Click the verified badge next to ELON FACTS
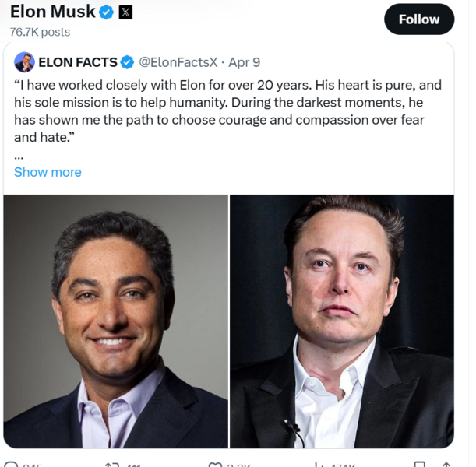Viewport: 476px width, 467px height. [x=127, y=62]
